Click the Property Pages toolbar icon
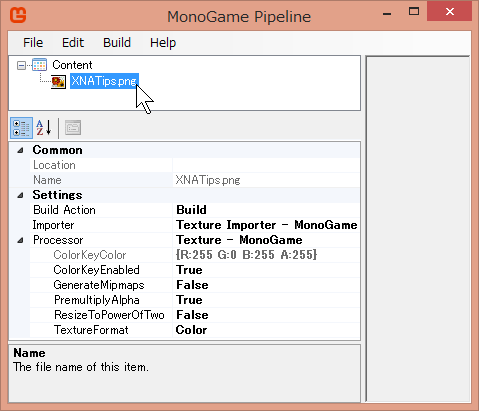The height and width of the screenshot is (411, 479). coord(73,128)
